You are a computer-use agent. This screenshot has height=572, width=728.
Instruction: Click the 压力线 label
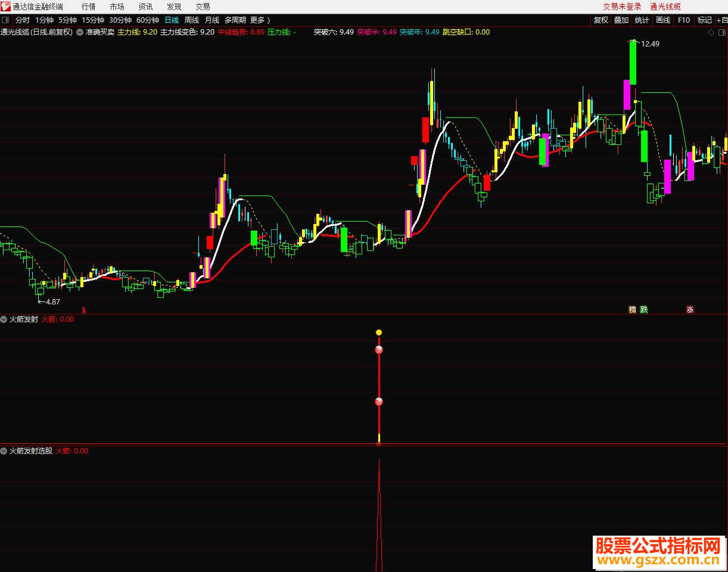(x=282, y=32)
